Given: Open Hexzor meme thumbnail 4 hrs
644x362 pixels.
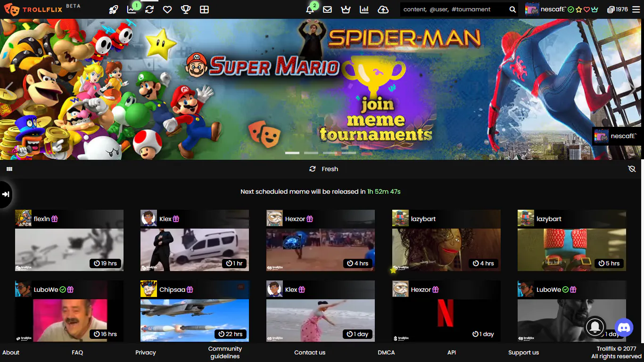Looking at the screenshot, I should coord(321,250).
